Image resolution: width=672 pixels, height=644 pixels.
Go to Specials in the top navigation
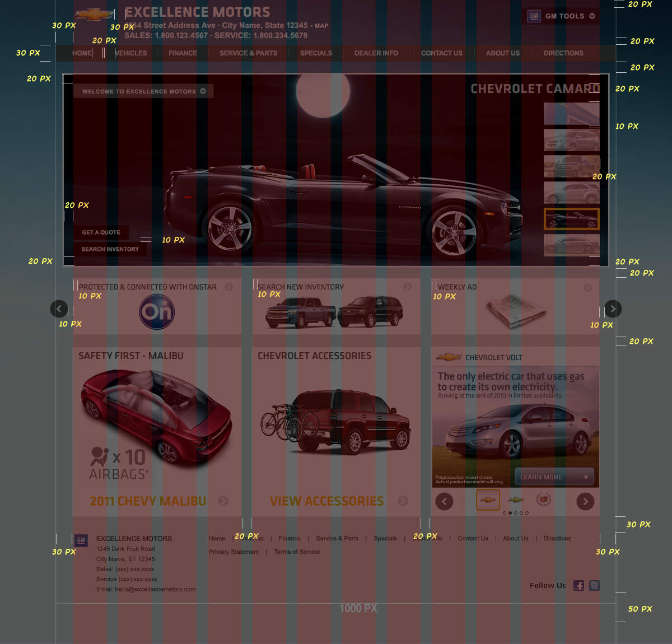pos(316,53)
